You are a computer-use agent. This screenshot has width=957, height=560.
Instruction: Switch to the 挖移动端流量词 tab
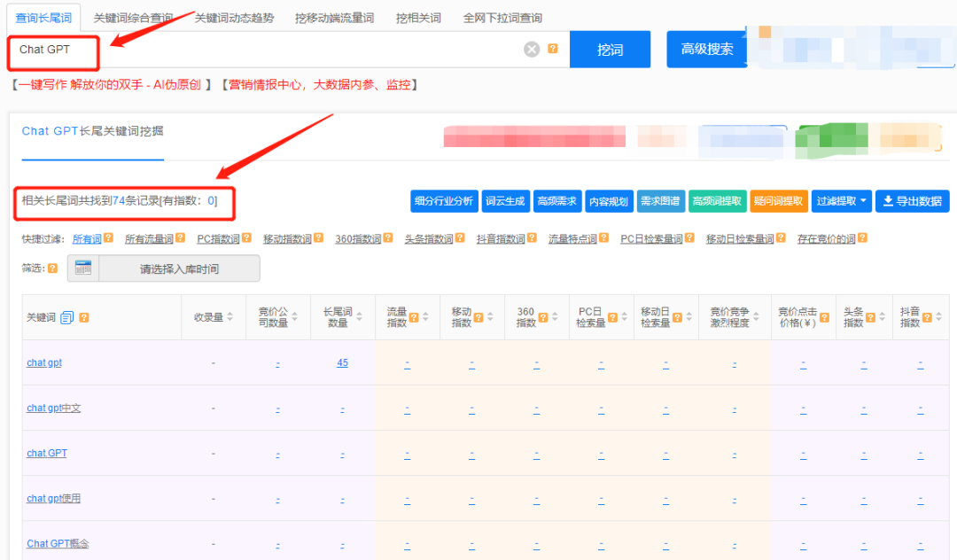pos(334,18)
